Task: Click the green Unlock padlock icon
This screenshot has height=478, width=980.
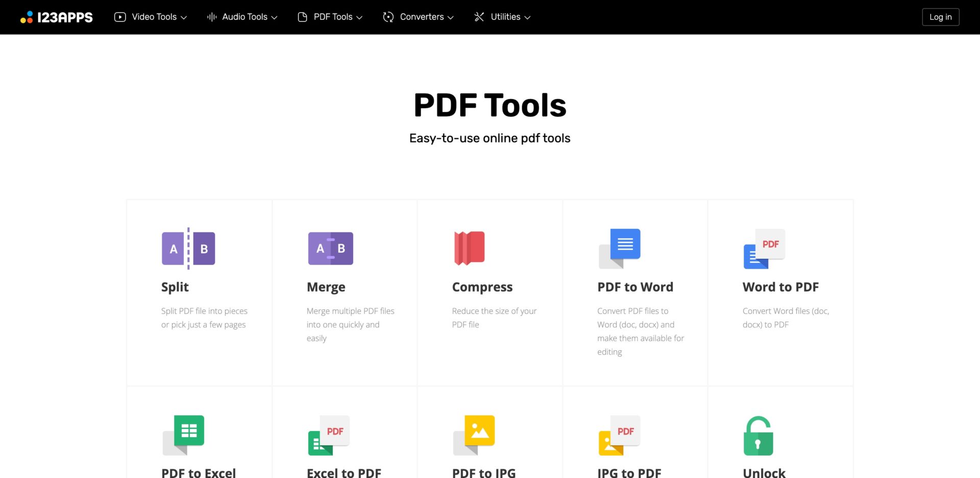Action: (758, 436)
